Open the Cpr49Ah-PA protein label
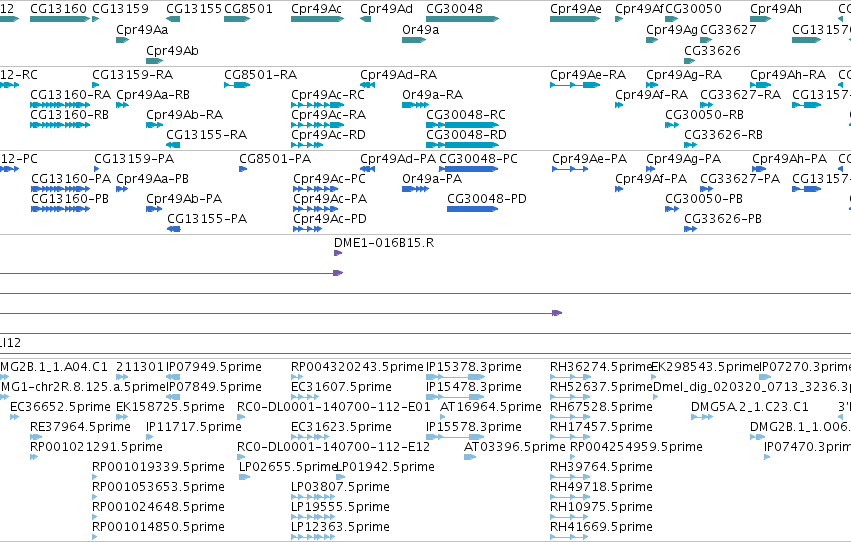851x542 pixels. click(790, 159)
